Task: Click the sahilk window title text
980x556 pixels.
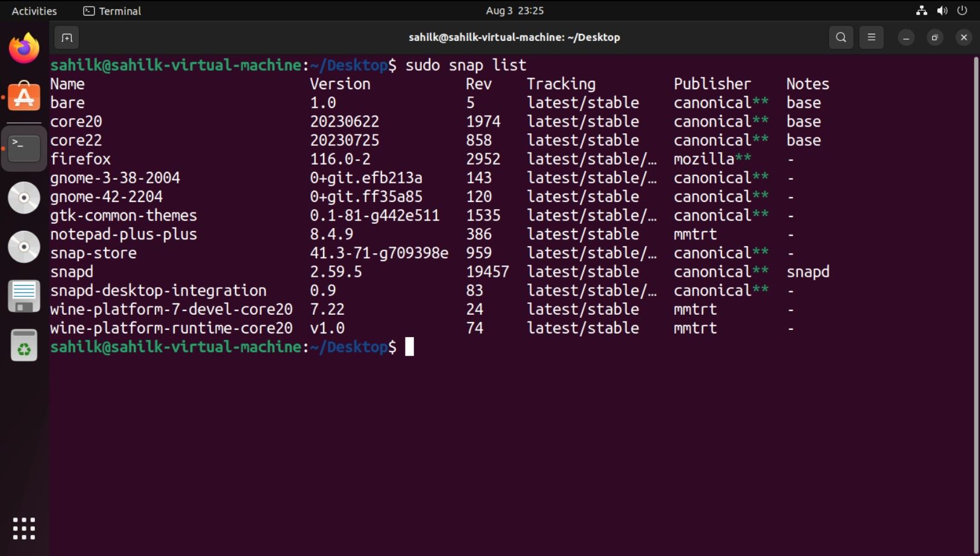Action: [515, 37]
